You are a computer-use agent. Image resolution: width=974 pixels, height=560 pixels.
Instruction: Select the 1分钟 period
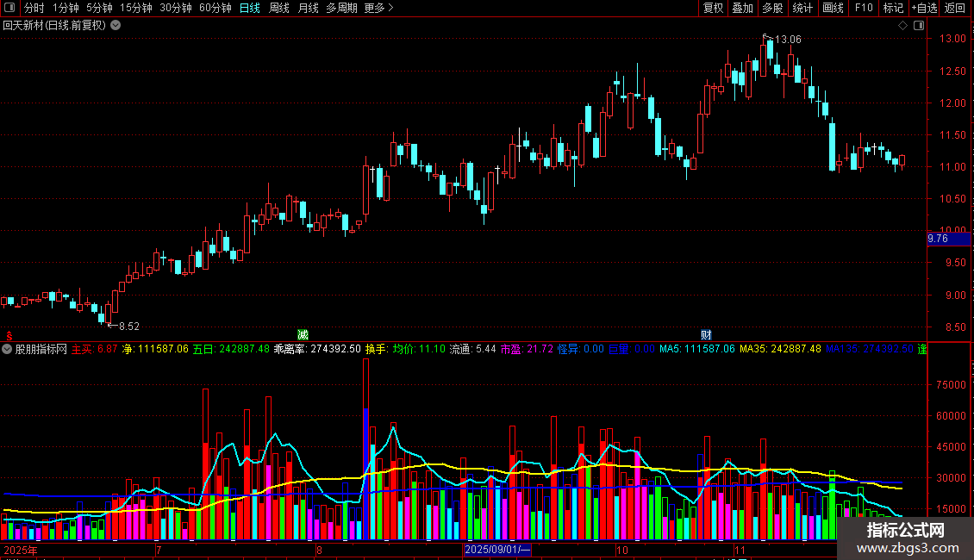[66, 8]
